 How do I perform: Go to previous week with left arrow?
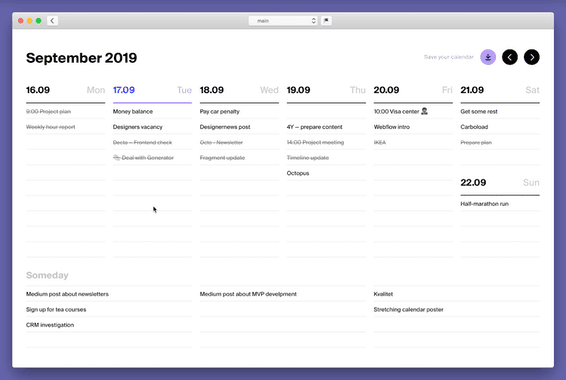[510, 57]
